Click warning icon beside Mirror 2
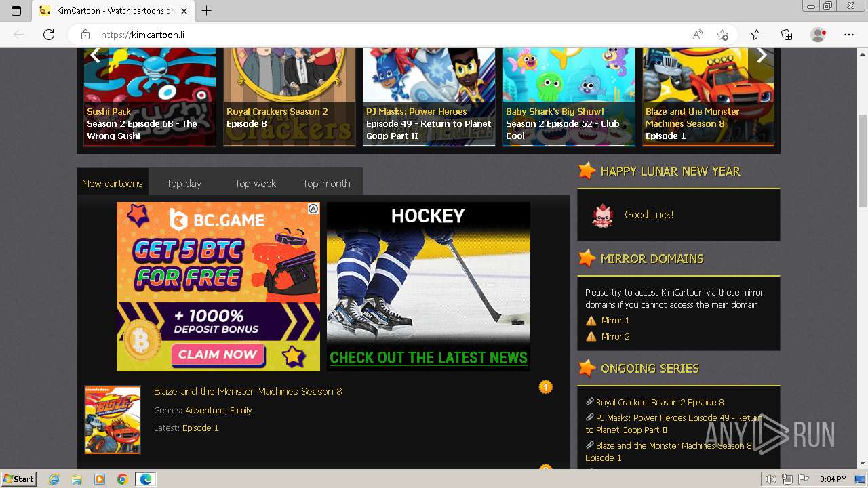The width and height of the screenshot is (868, 488). [x=591, y=337]
